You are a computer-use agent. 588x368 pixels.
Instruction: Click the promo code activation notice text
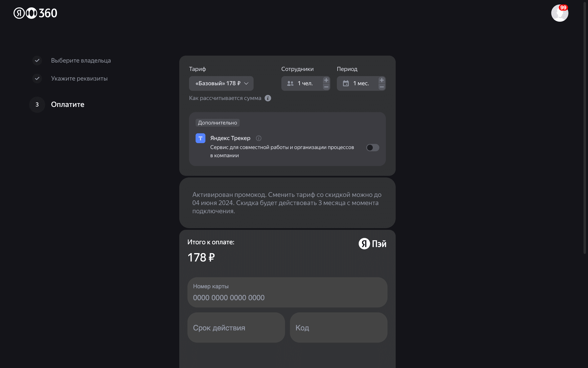click(287, 203)
